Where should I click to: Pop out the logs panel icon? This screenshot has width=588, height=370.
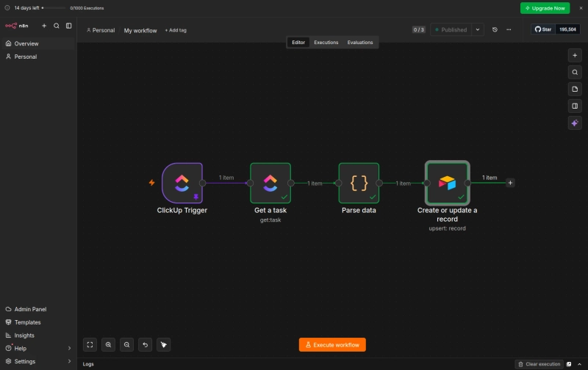pos(569,364)
